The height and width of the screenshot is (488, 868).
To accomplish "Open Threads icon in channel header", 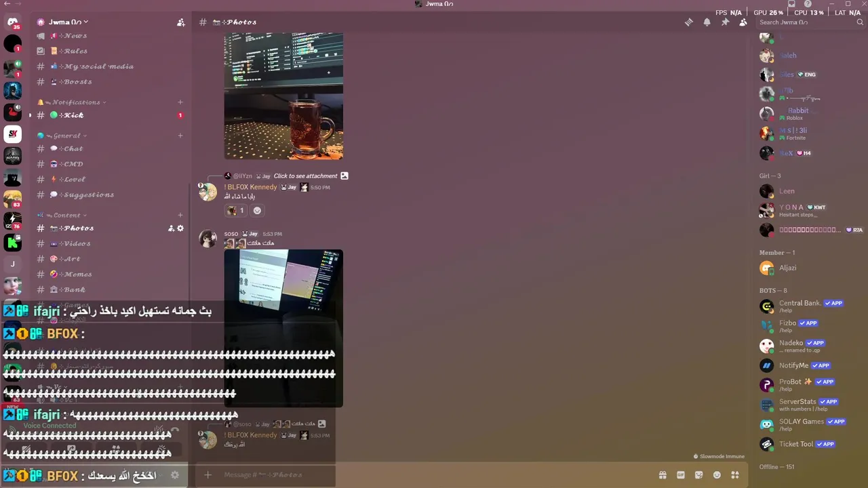I will click(x=689, y=22).
